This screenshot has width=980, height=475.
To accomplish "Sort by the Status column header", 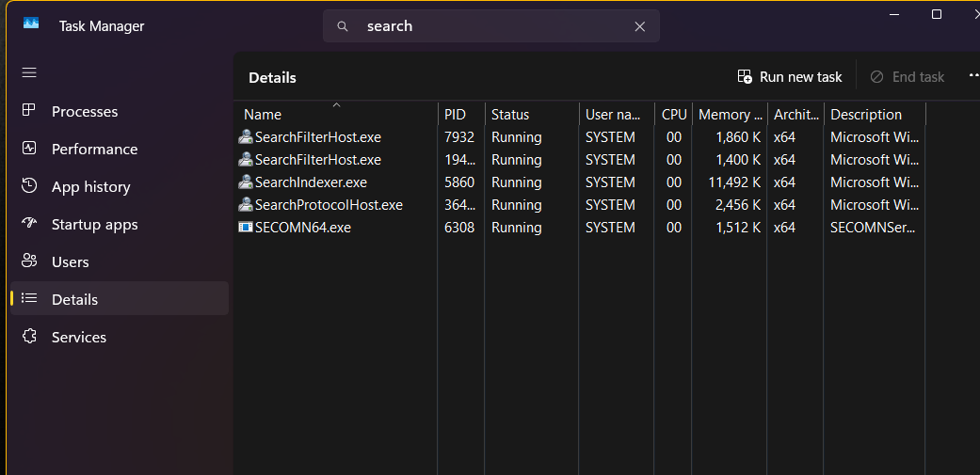I will tap(532, 114).
